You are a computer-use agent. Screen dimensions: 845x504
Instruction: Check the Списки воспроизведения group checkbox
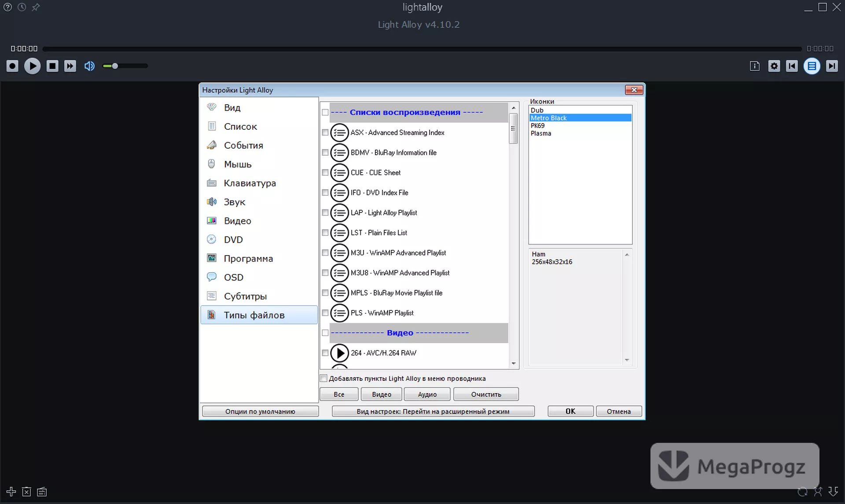tap(325, 113)
